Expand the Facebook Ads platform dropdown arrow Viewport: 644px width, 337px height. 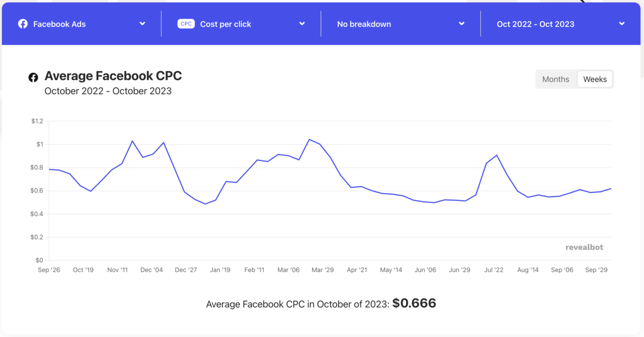coord(142,24)
